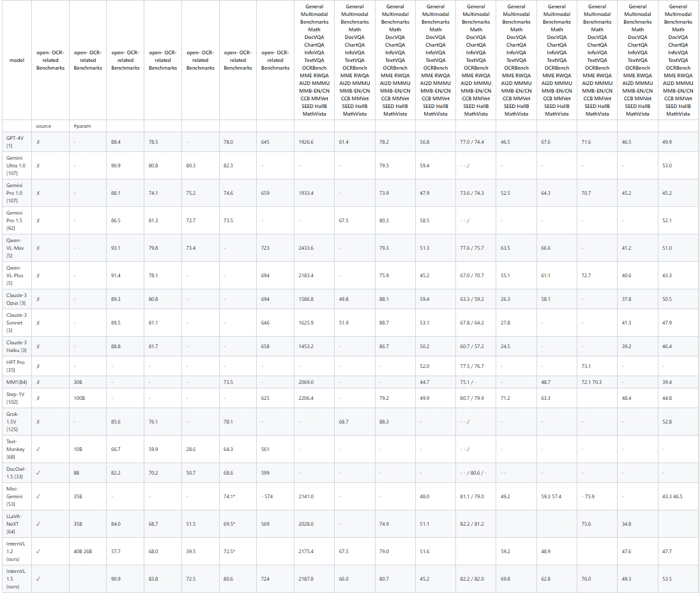
Task: Click the 35B parameter cell in LLaVA-NeXT row
Action: pos(88,524)
